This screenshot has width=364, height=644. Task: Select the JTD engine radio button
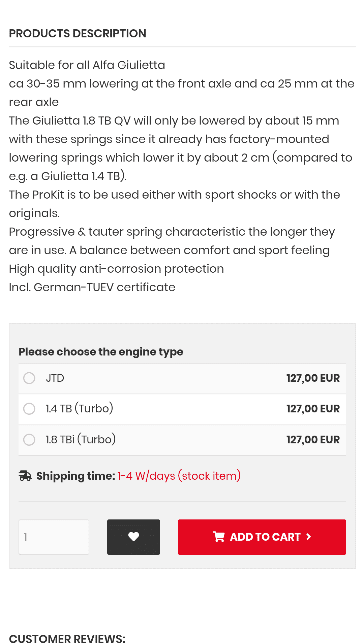click(x=29, y=378)
